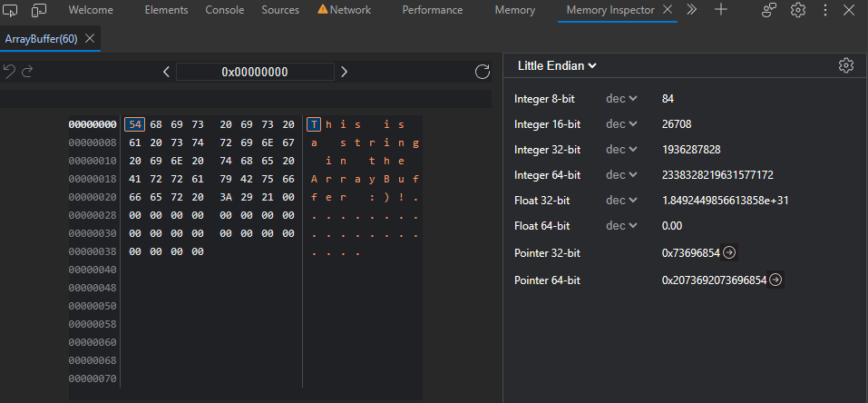Click the memory refresh icon

(x=482, y=72)
